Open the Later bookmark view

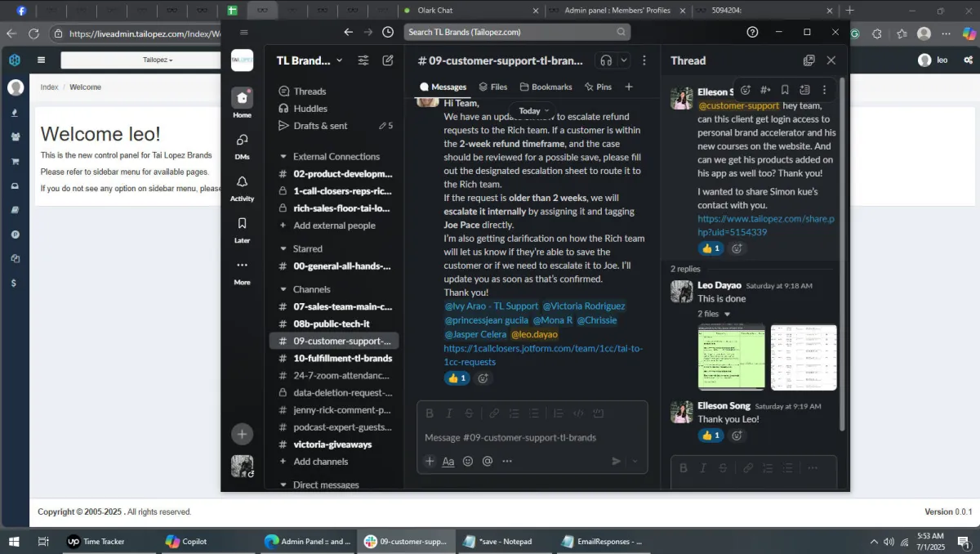(x=242, y=230)
